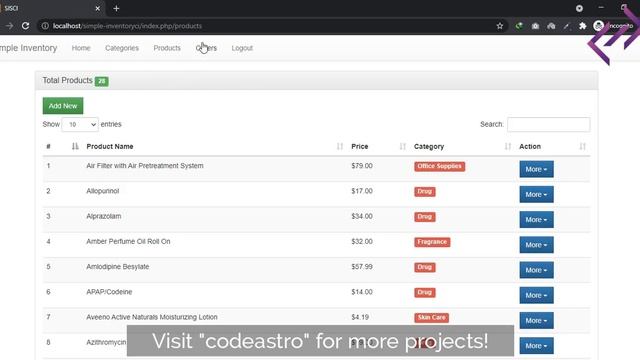Click the green circular extension icon
Viewport: 640px width, 360px height.
click(x=519, y=26)
